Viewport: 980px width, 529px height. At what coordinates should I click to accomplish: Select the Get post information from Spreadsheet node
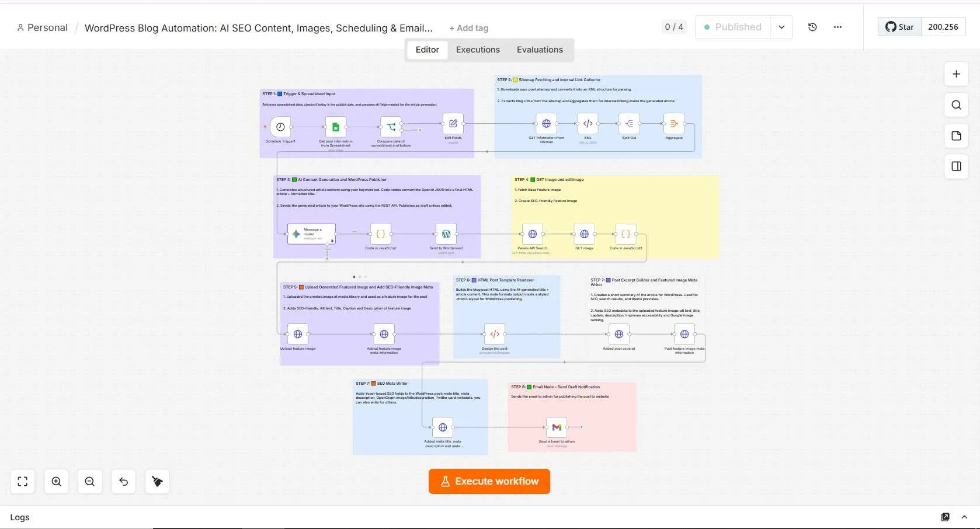335,127
